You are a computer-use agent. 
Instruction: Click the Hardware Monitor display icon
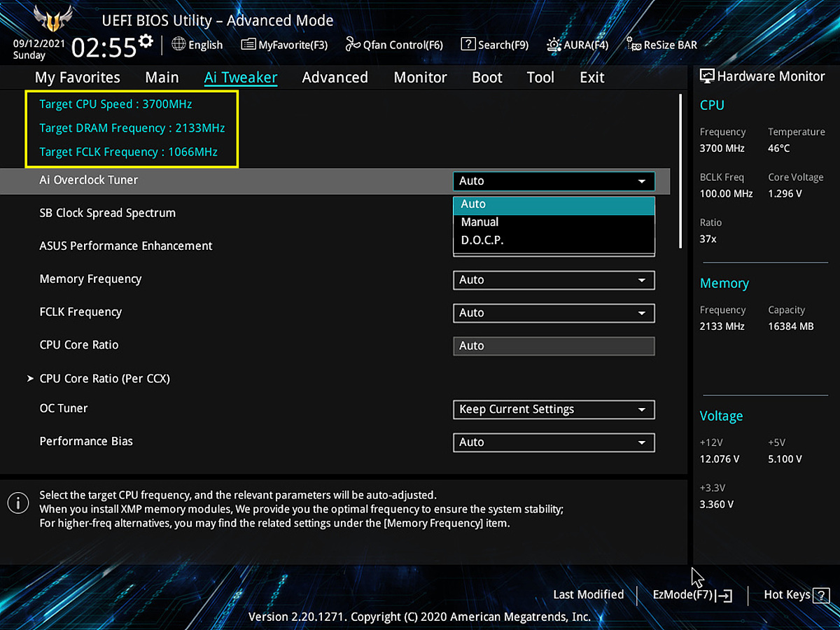707,76
